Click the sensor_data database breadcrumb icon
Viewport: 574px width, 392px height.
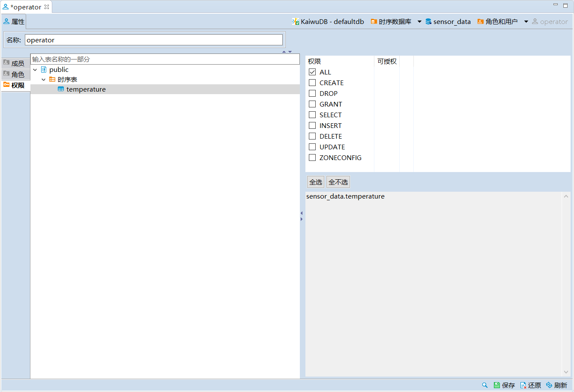(x=428, y=21)
